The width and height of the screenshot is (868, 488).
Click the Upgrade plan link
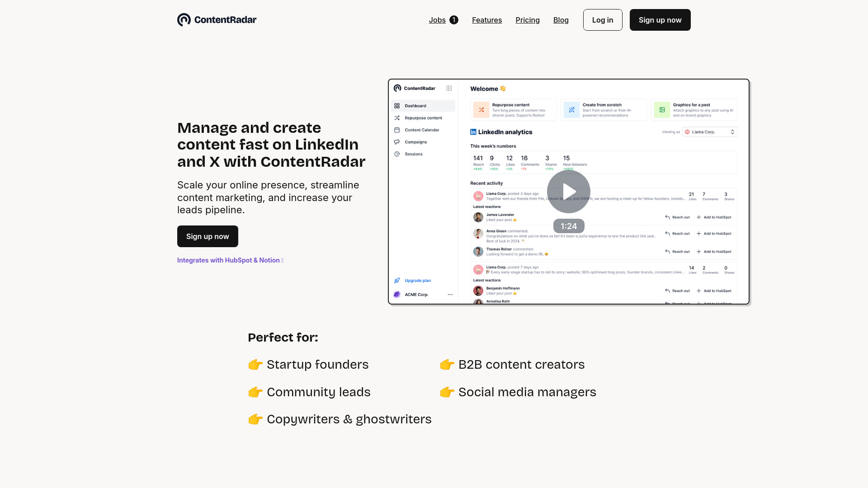pos(418,280)
